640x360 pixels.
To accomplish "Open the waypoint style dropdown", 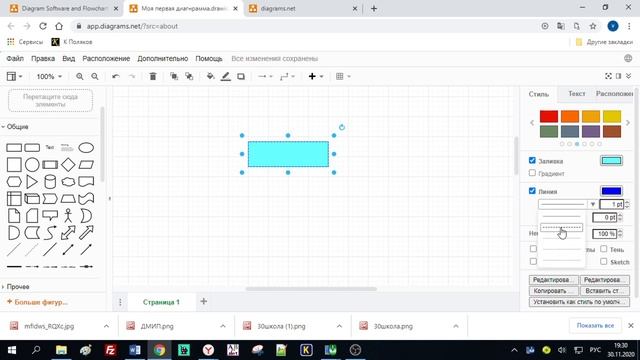I will coord(287,76).
